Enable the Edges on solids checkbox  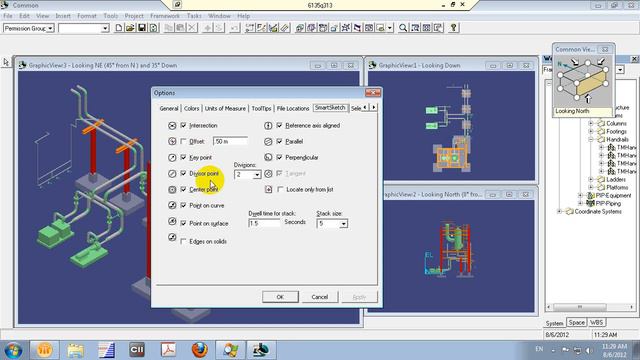click(x=183, y=241)
